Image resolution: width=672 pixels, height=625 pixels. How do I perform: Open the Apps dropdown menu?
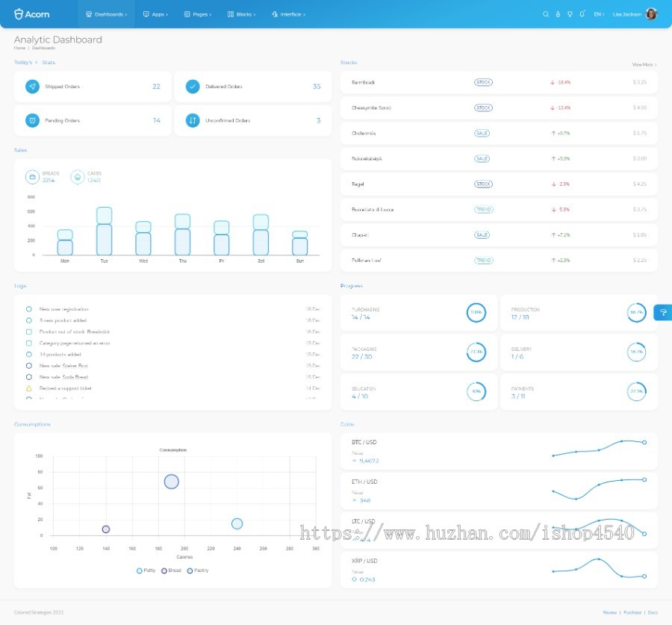coord(155,14)
